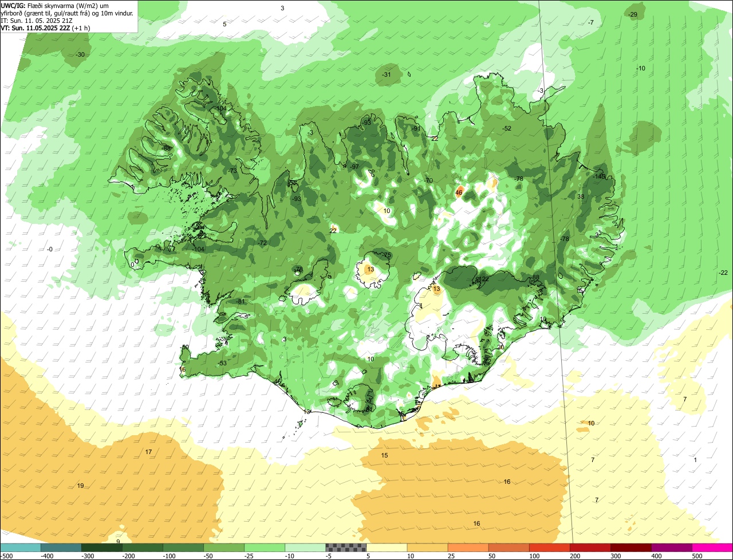Click the map value '20' on the southeast coast
The width and height of the screenshot is (733, 560).
coord(501,346)
